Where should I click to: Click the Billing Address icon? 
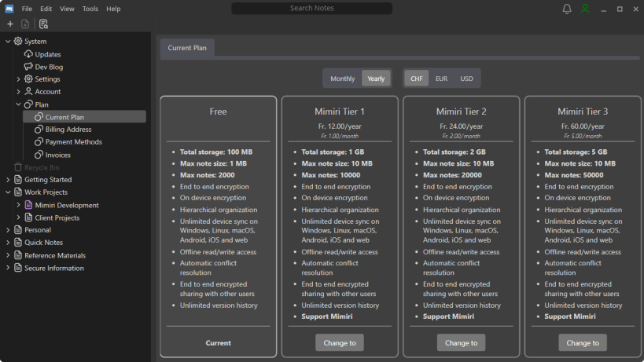39,130
